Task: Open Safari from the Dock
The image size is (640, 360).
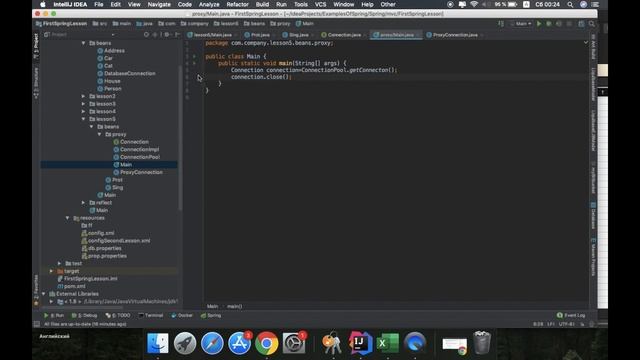Action: [212, 343]
